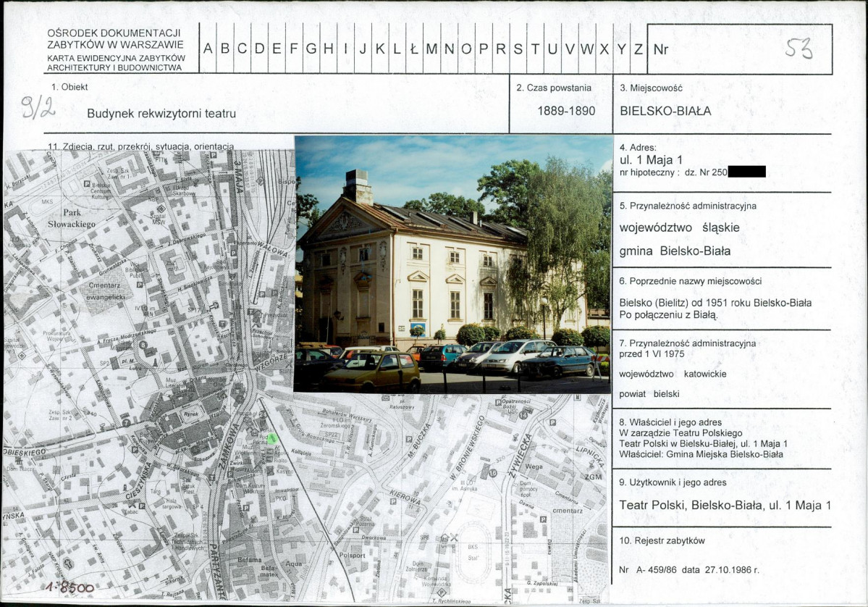Viewport: 868px width, 607px height.
Task: Click the handwritten number 53
Action: click(x=799, y=49)
